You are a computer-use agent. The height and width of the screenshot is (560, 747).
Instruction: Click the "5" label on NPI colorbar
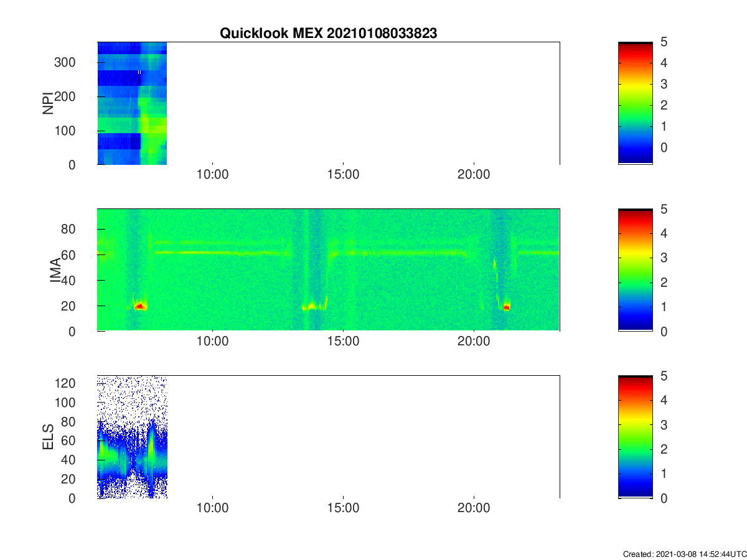point(663,42)
